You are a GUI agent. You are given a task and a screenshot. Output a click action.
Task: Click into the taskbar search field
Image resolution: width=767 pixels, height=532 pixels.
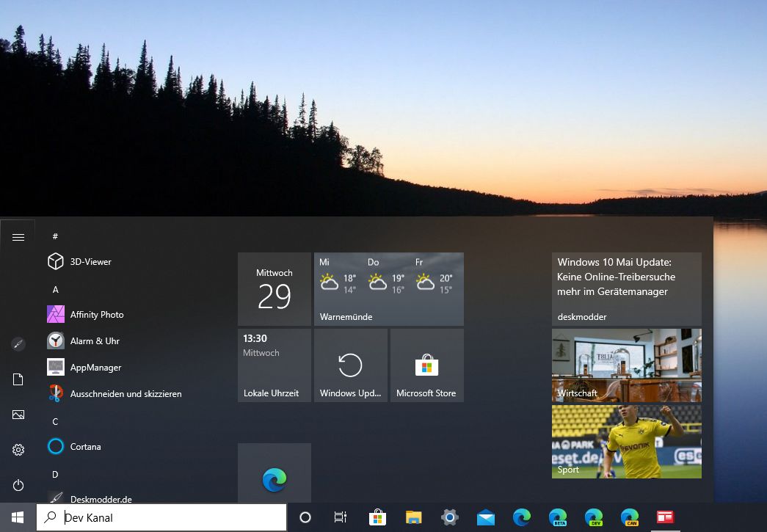click(161, 517)
